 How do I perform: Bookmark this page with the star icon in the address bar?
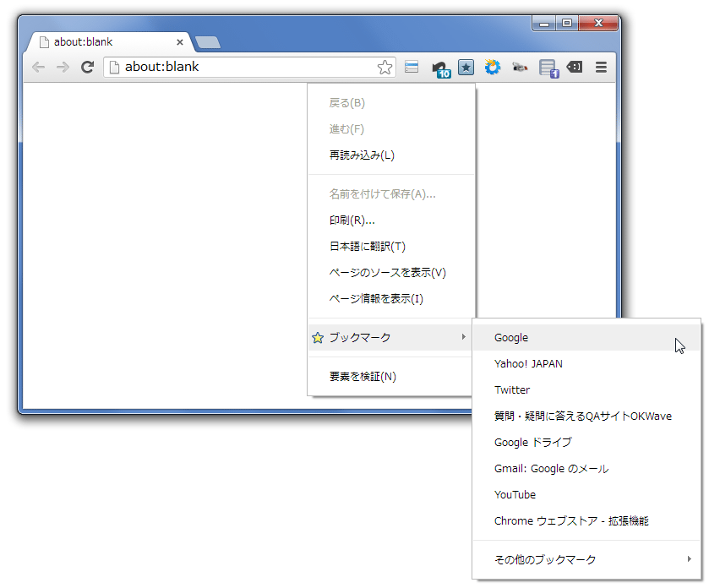tap(384, 68)
